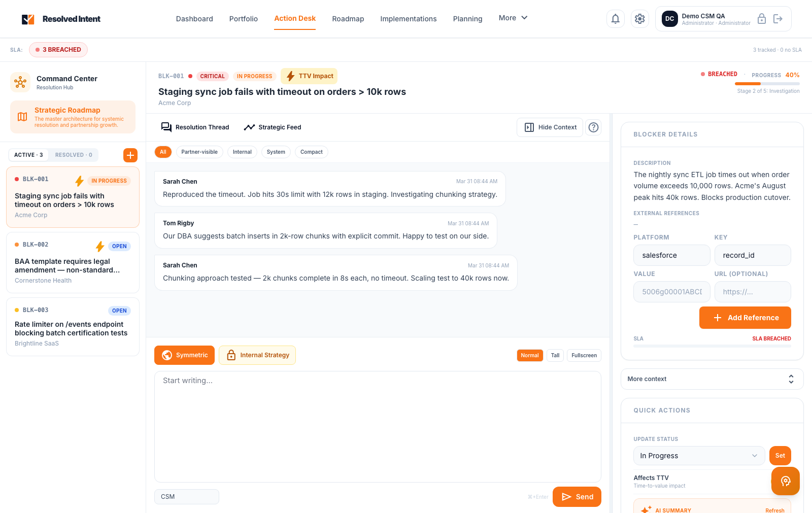
Task: Switch the composer to Symmetric mode
Action: pos(184,355)
